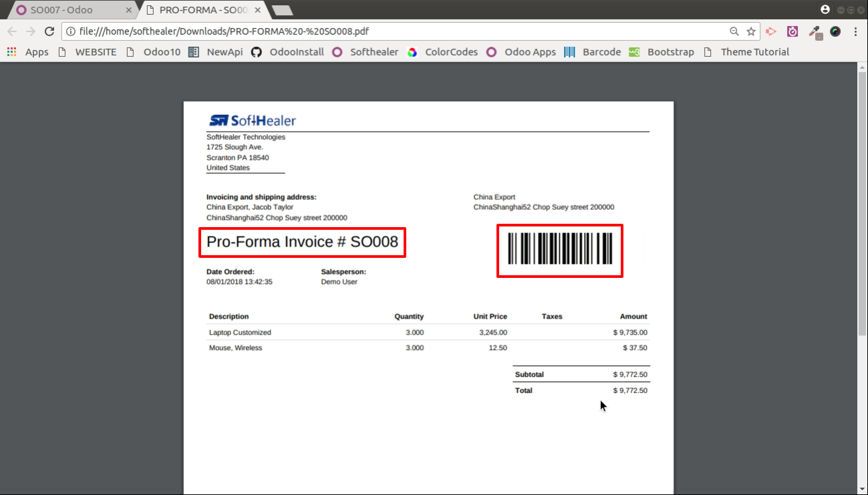Screen dimensions: 868x495
Task: Open the Theme Tutorial bookmark
Action: pos(746,52)
